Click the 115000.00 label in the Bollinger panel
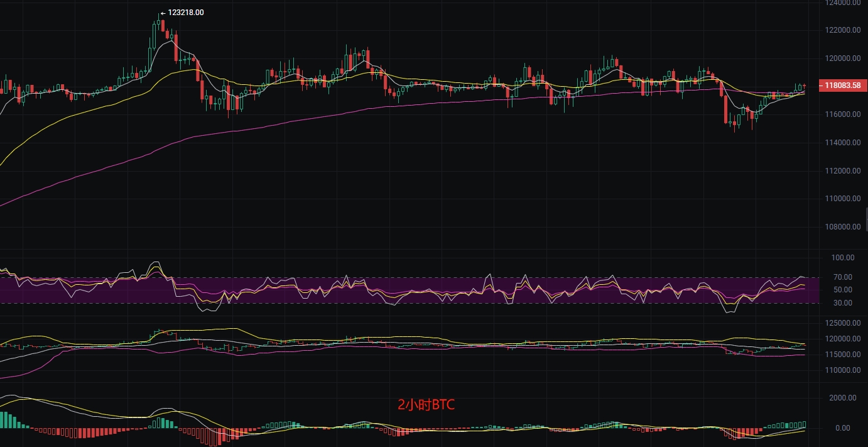The width and height of the screenshot is (868, 447). (843, 355)
